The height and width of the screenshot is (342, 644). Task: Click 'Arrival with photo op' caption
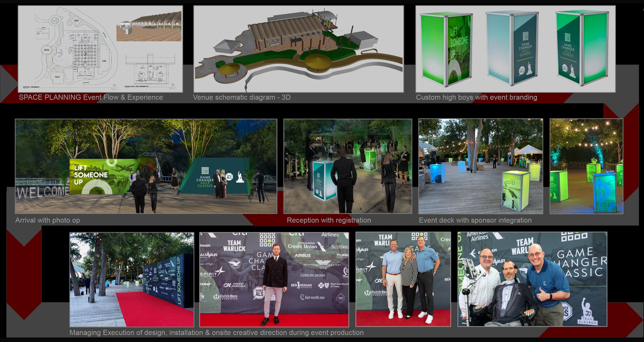(x=48, y=220)
